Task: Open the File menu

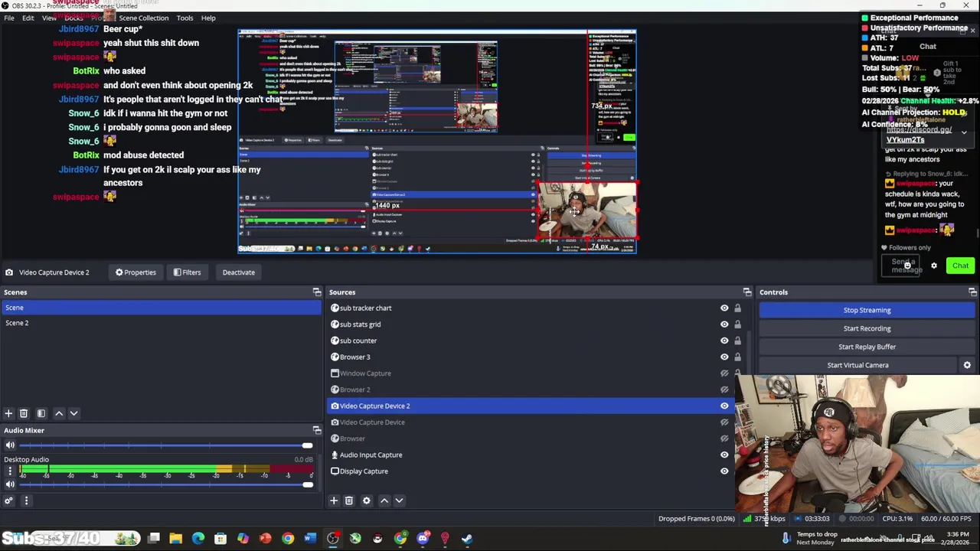Action: coord(9,18)
